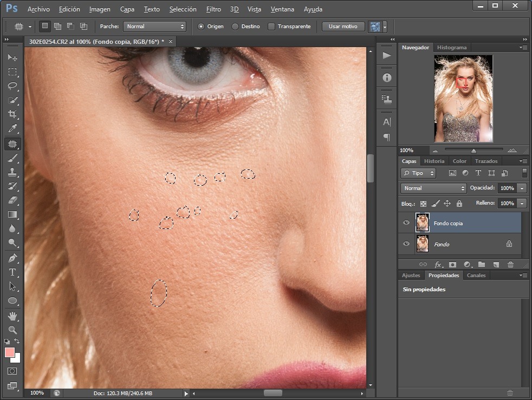Switch to the Canales tab
Screen dimensions: 532x400
(x=476, y=276)
